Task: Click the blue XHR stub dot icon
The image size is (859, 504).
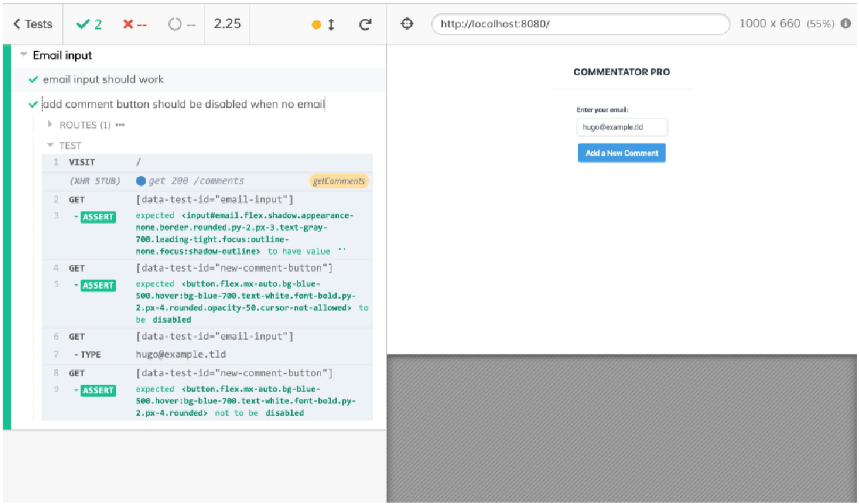Action: pos(141,181)
